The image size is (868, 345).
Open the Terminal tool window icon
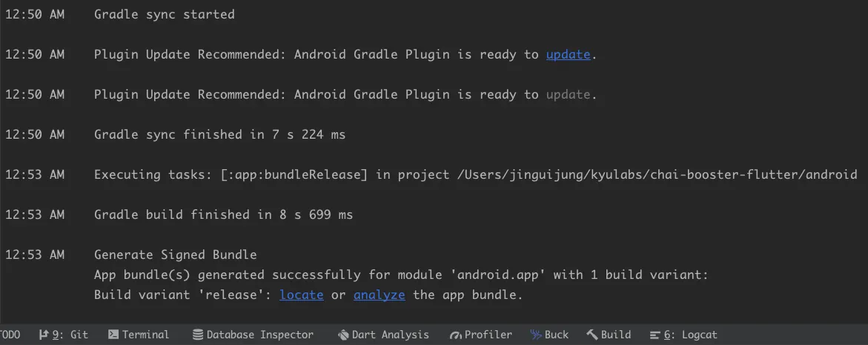click(x=113, y=335)
